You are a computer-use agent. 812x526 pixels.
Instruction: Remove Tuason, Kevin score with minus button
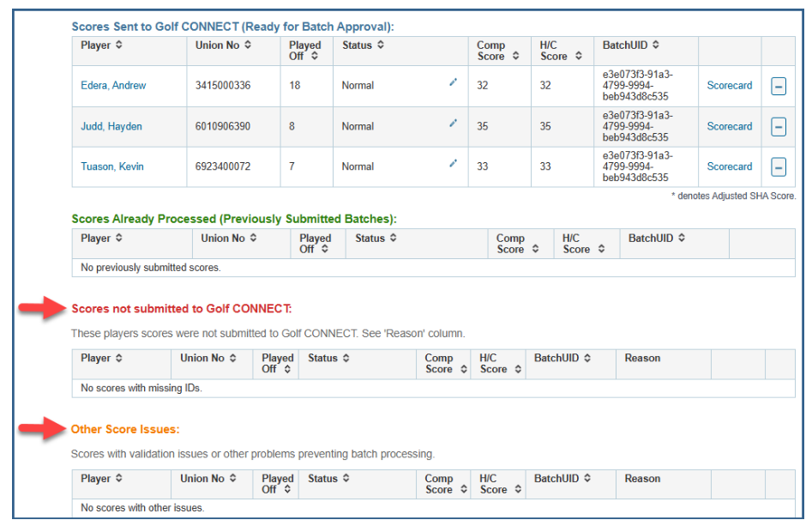tap(779, 166)
